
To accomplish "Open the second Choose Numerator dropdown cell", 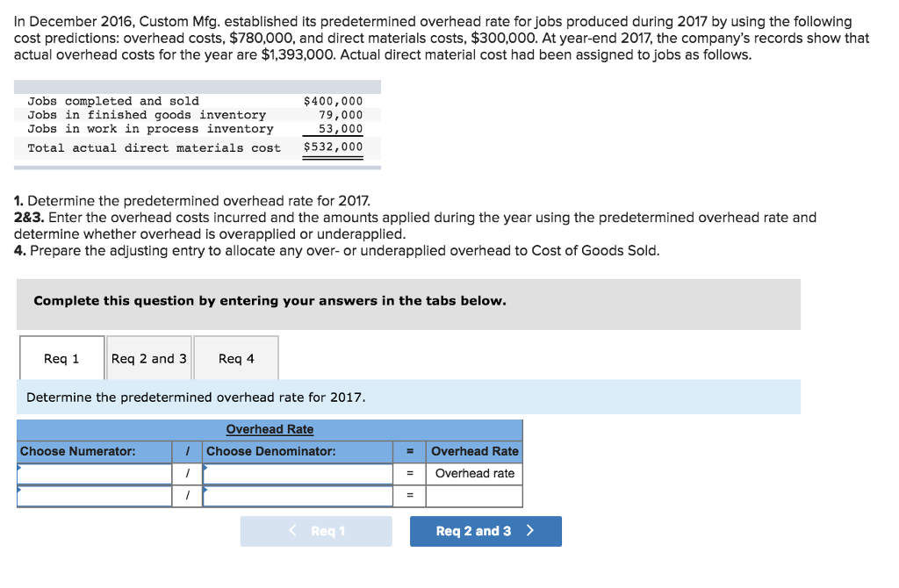I will 94,495.
